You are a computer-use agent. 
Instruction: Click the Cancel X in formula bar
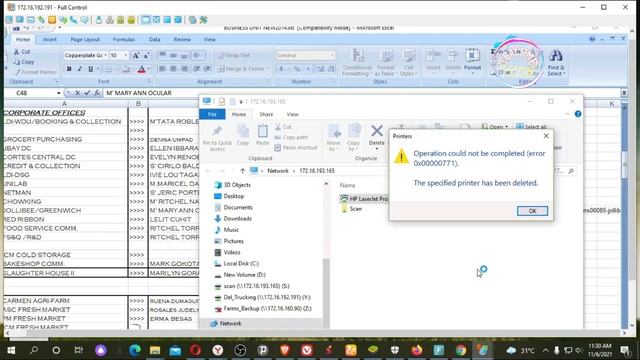(x=77, y=93)
